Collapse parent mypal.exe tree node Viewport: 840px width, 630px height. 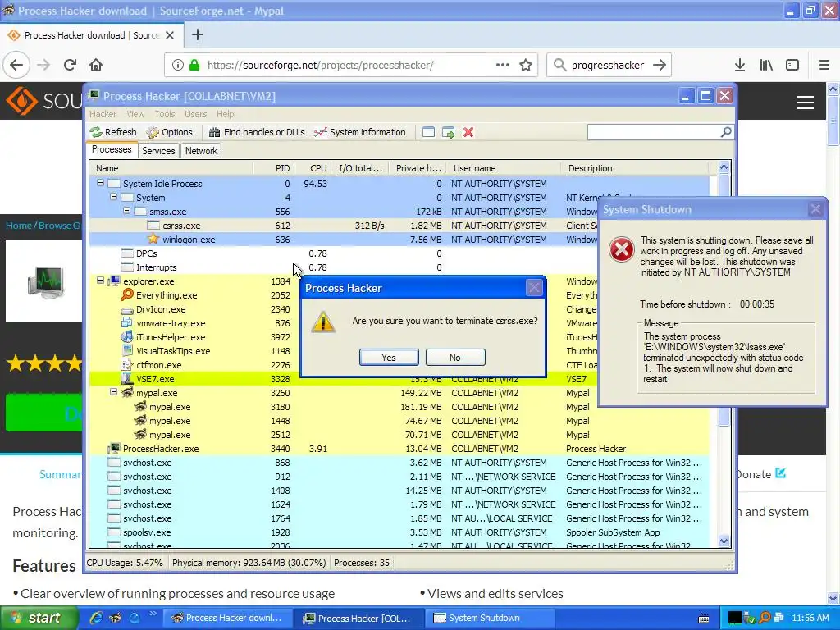point(113,392)
